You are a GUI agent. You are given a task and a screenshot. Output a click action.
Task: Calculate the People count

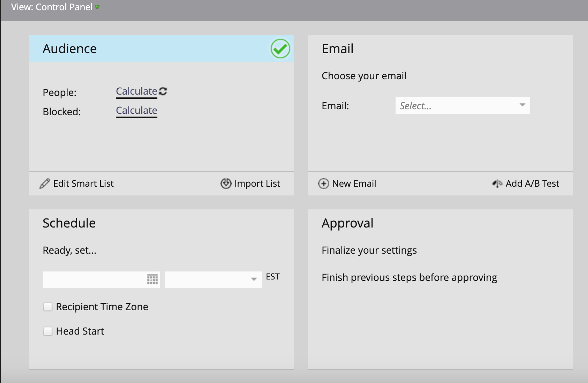[x=136, y=91]
